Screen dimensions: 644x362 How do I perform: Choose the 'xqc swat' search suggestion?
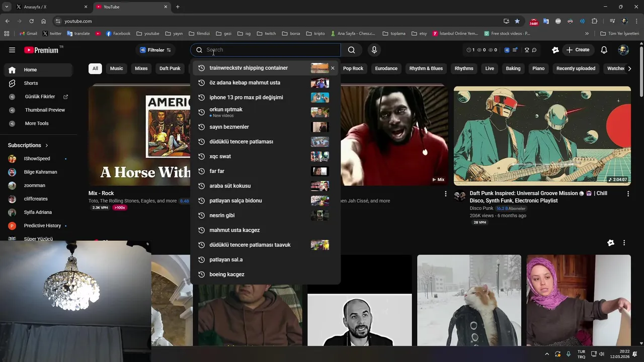pyautogui.click(x=265, y=156)
